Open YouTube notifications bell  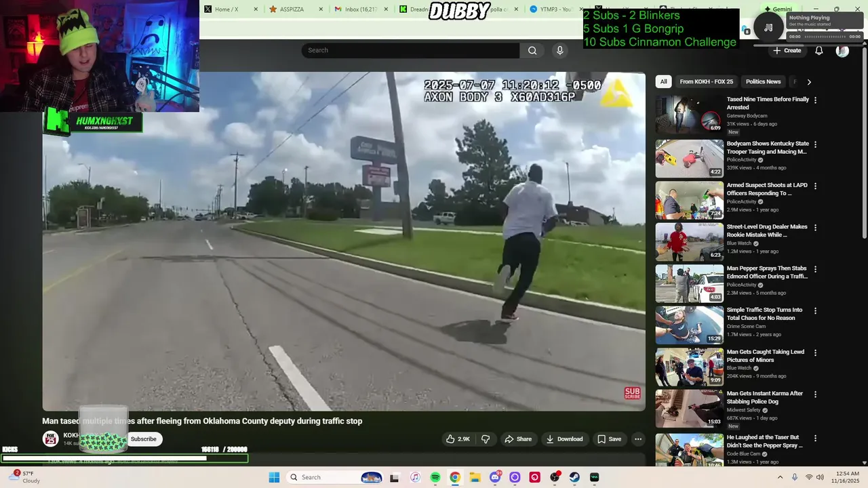(x=819, y=51)
